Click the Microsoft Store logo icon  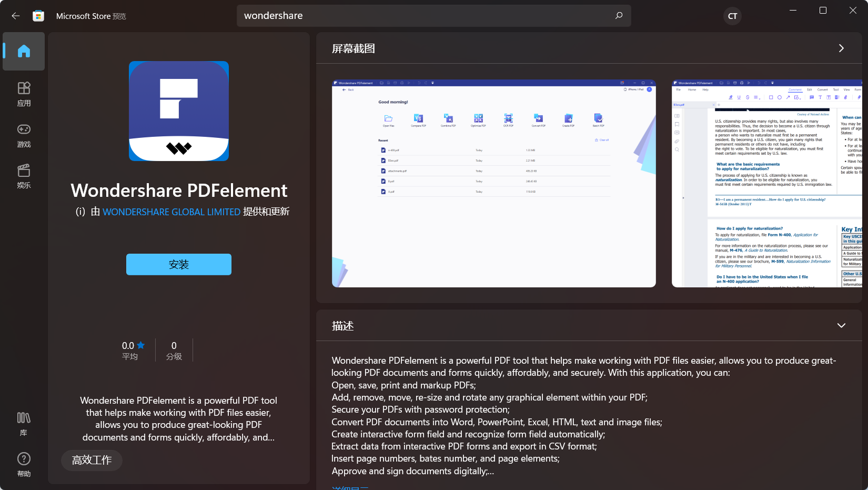pyautogui.click(x=38, y=16)
